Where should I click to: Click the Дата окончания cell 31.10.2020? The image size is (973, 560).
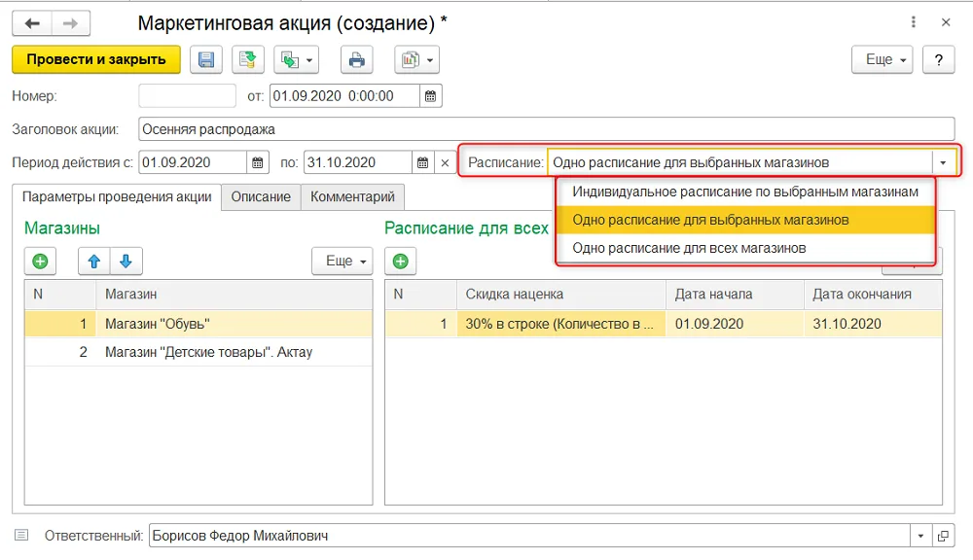pos(873,324)
